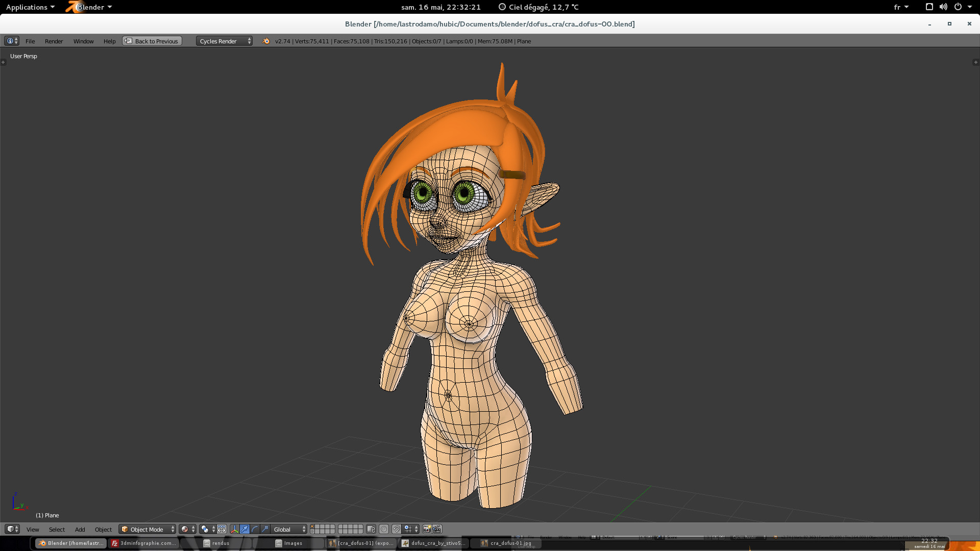Screen dimensions: 980x551
Task: Expand the left tool shelf plus handle
Action: (x=3, y=62)
